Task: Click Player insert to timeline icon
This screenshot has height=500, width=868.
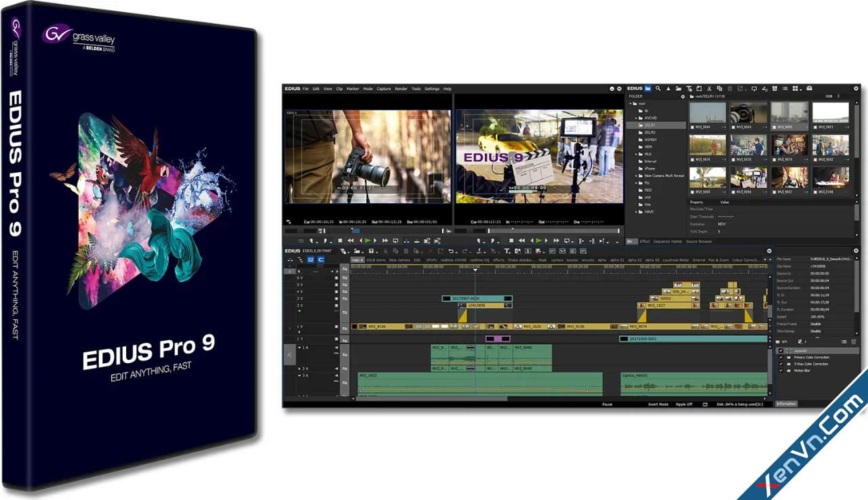Action: tap(406, 241)
